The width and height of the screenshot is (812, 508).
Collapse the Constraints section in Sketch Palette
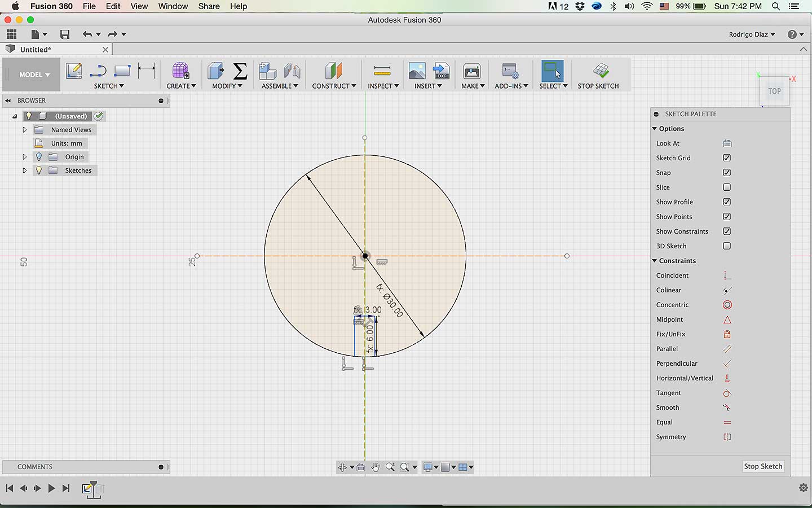click(x=655, y=261)
